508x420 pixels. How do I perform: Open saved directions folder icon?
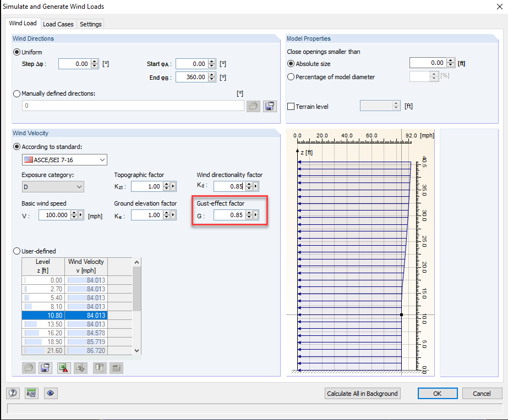click(x=253, y=106)
